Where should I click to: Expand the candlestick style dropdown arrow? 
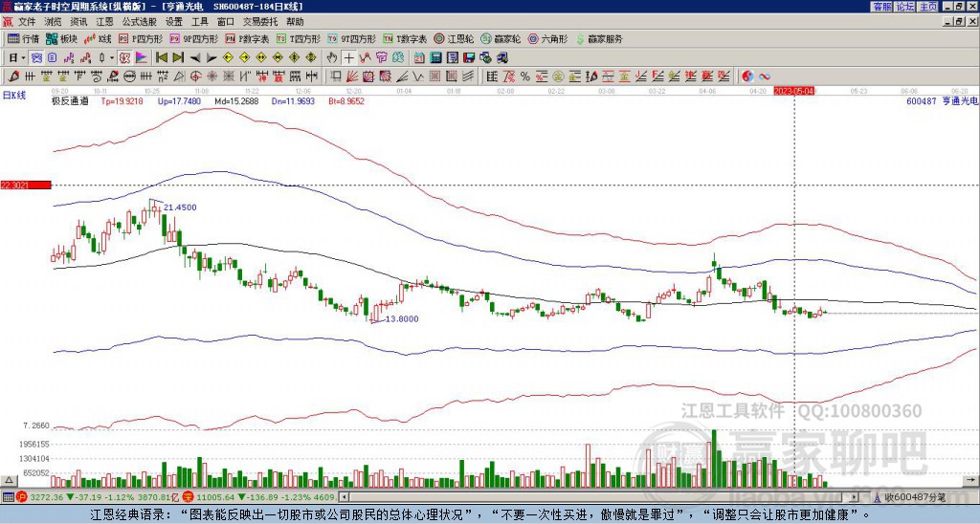tap(112, 58)
